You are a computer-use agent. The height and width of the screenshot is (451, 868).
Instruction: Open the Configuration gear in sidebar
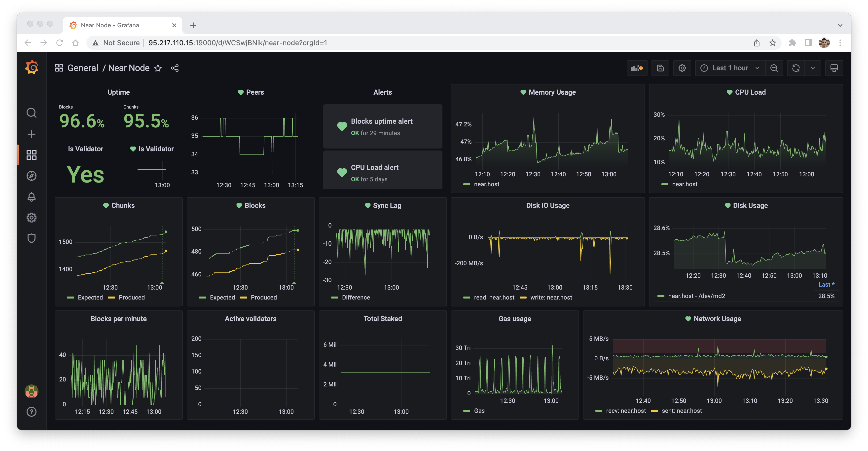(31, 218)
